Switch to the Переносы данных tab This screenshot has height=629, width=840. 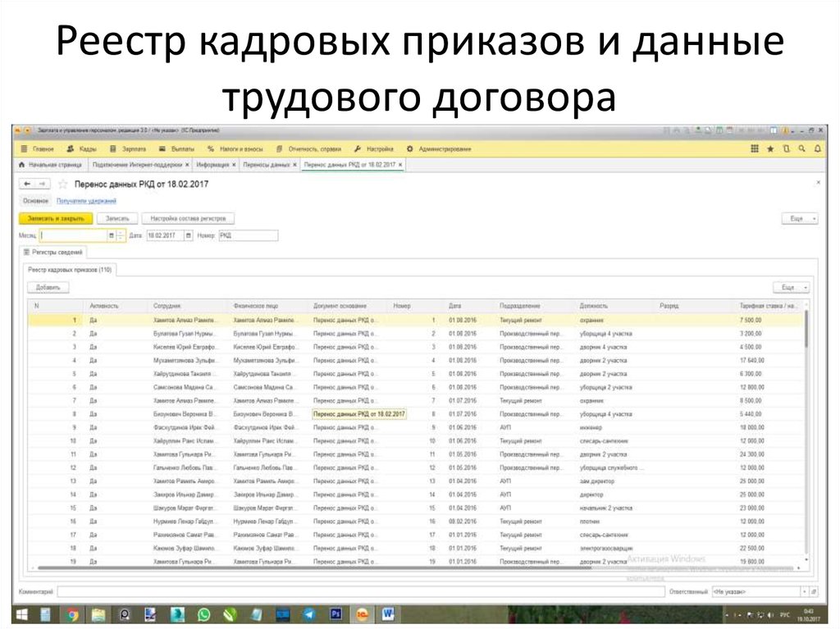pyautogui.click(x=267, y=164)
